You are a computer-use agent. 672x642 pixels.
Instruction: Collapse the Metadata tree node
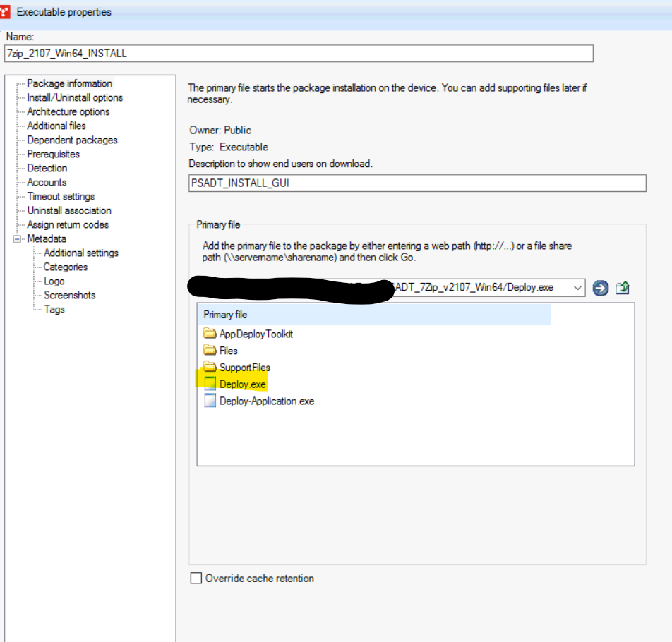(x=17, y=238)
